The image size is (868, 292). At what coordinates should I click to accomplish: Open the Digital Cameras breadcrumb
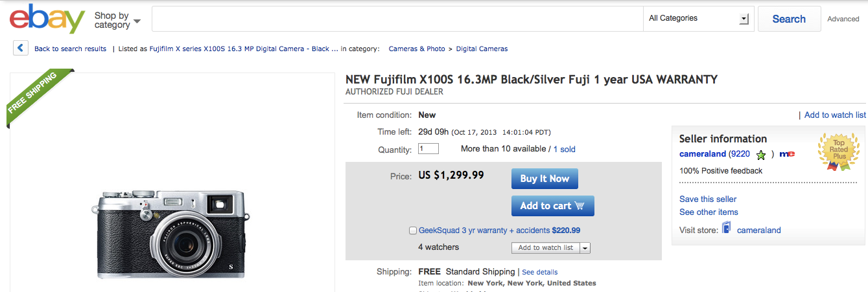tap(482, 49)
